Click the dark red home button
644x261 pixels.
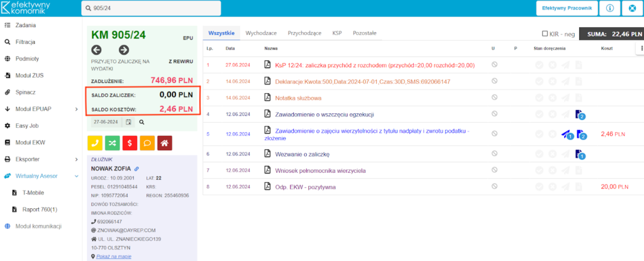(x=164, y=143)
